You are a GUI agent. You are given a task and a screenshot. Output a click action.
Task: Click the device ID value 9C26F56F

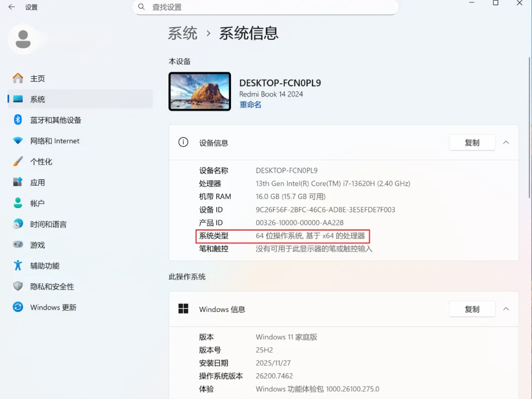(x=326, y=210)
